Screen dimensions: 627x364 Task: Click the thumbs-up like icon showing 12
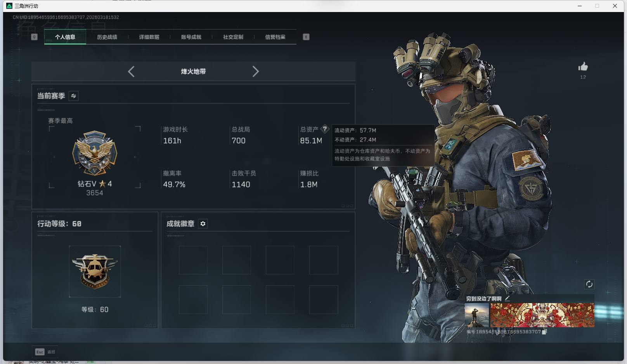click(583, 67)
